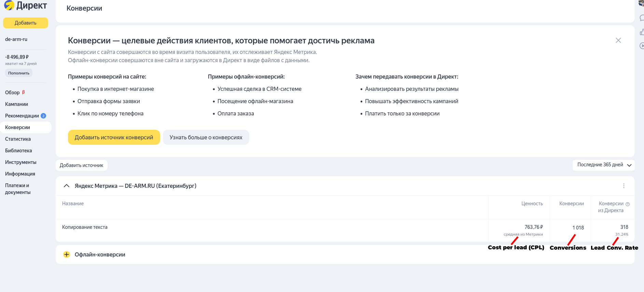Click the Название column header

[x=73, y=204]
